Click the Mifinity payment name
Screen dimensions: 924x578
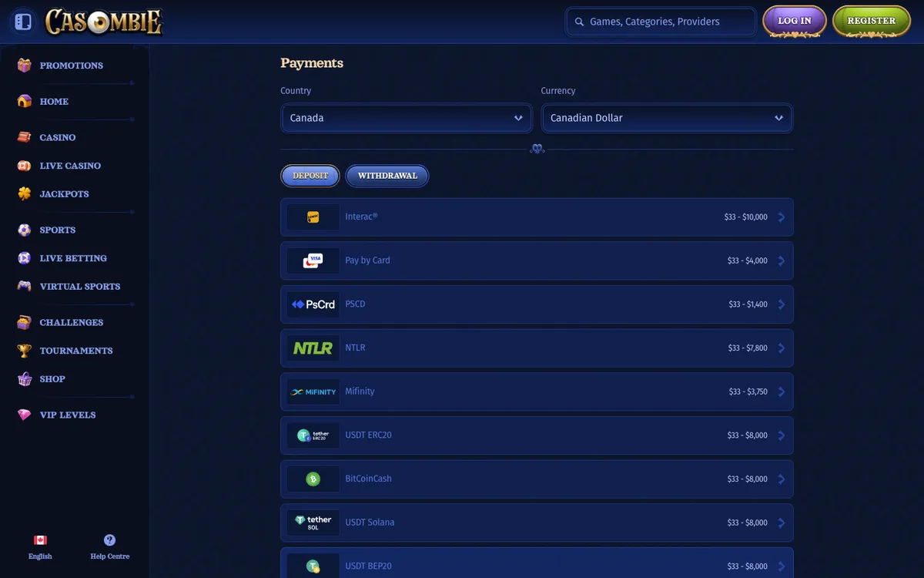pos(360,391)
